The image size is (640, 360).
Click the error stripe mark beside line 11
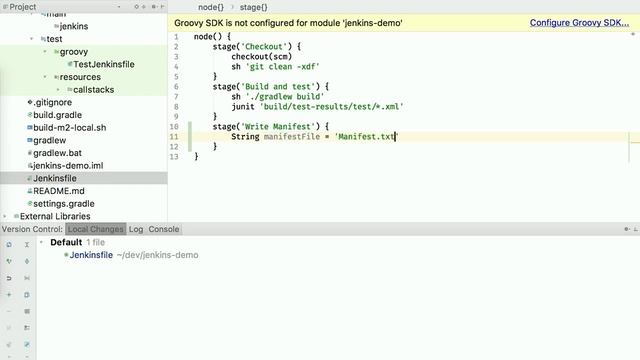click(x=635, y=142)
